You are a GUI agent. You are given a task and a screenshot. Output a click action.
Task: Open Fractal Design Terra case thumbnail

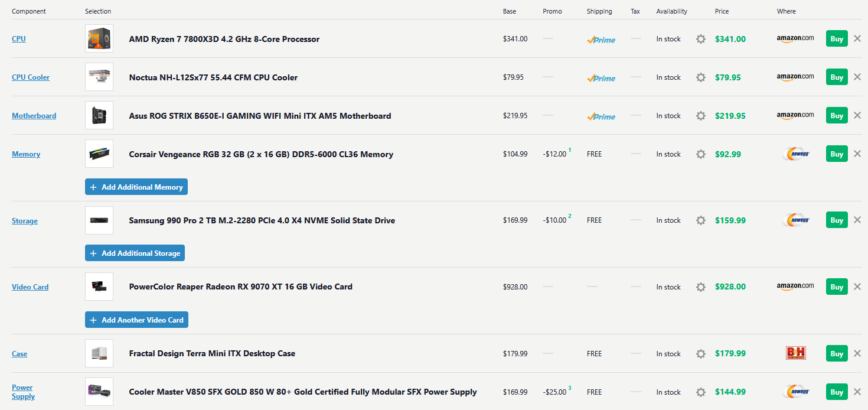tap(99, 353)
